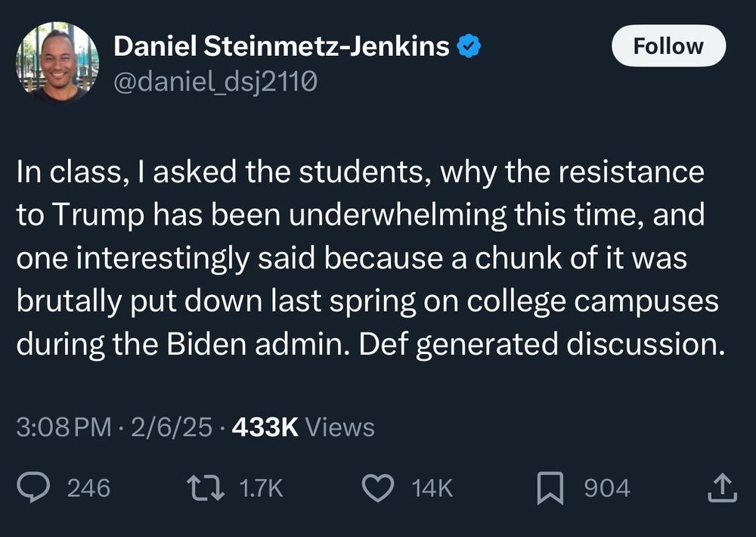Click the 3:08 PM timestamp
Screen dimensions: 756x537
point(64,427)
